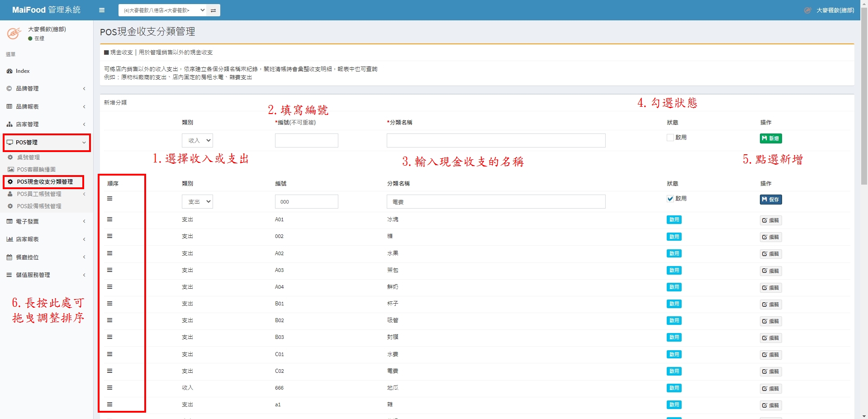Click the user avatar logo in sidebar
The width and height of the screenshot is (868, 419).
(x=14, y=33)
